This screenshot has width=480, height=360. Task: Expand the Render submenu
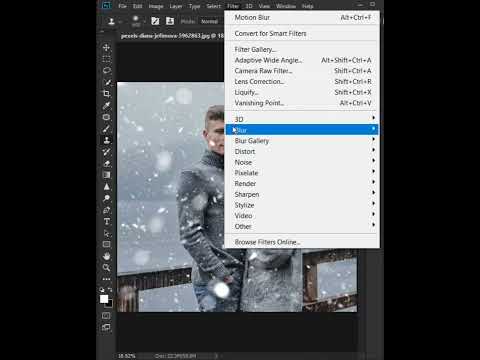coord(302,183)
